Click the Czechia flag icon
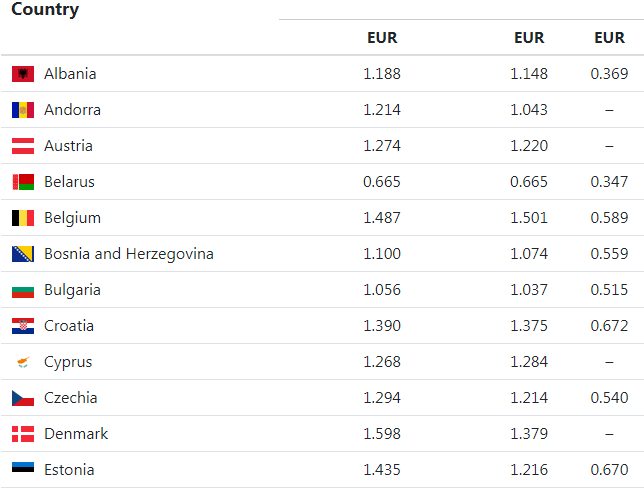Screen dimensions: 644x489 point(23,398)
